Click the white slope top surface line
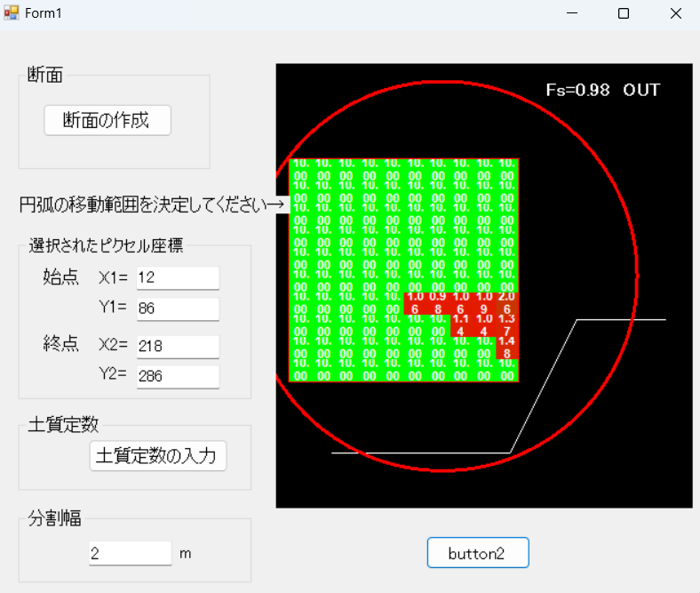The width and height of the screenshot is (700, 593). tap(622, 318)
